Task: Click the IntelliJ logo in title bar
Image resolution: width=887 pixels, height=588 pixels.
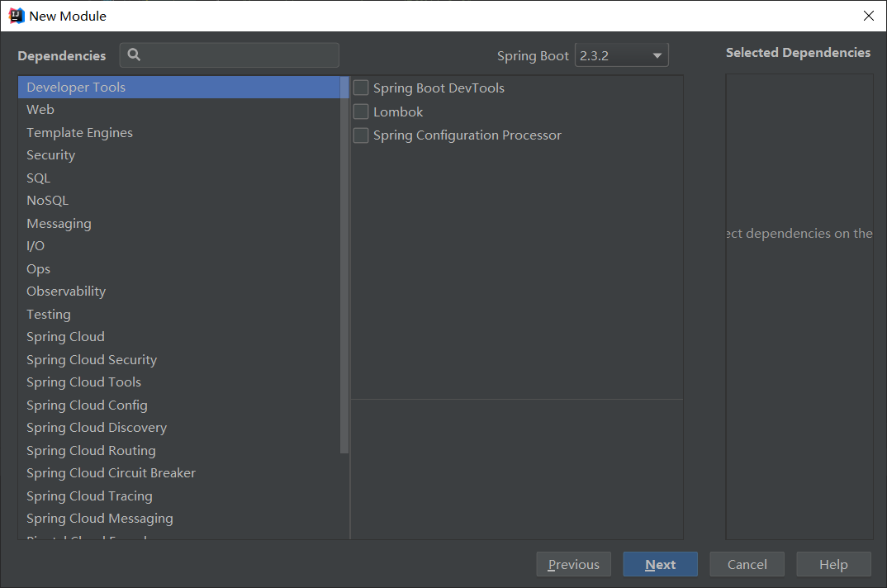Action: pyautogui.click(x=17, y=16)
